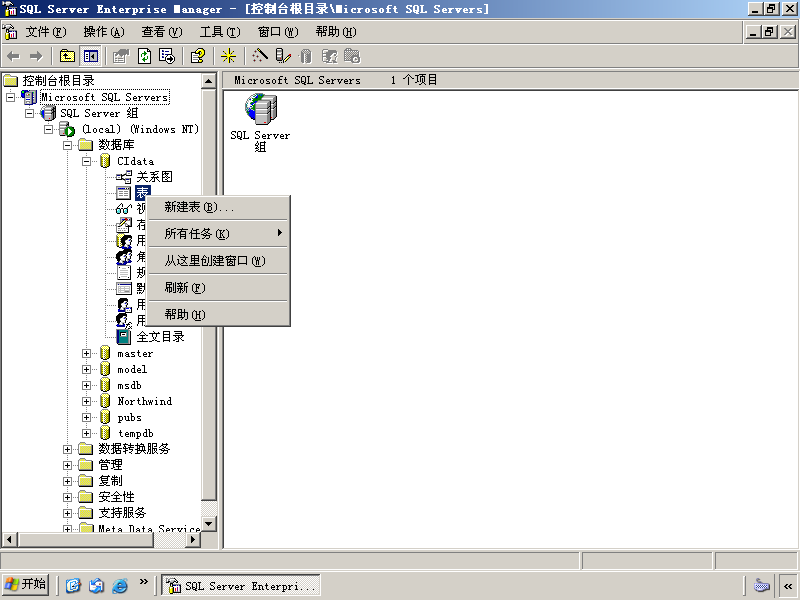Click the new login toolbar icon

point(329,56)
